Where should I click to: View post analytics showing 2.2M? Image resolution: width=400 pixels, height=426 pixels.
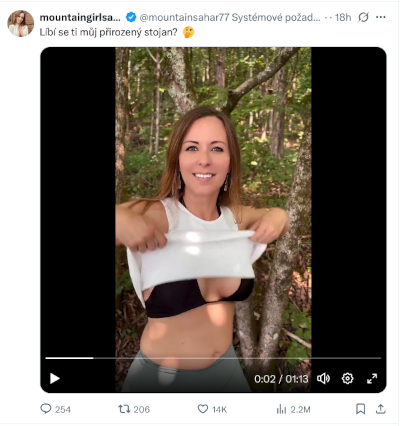[293, 409]
